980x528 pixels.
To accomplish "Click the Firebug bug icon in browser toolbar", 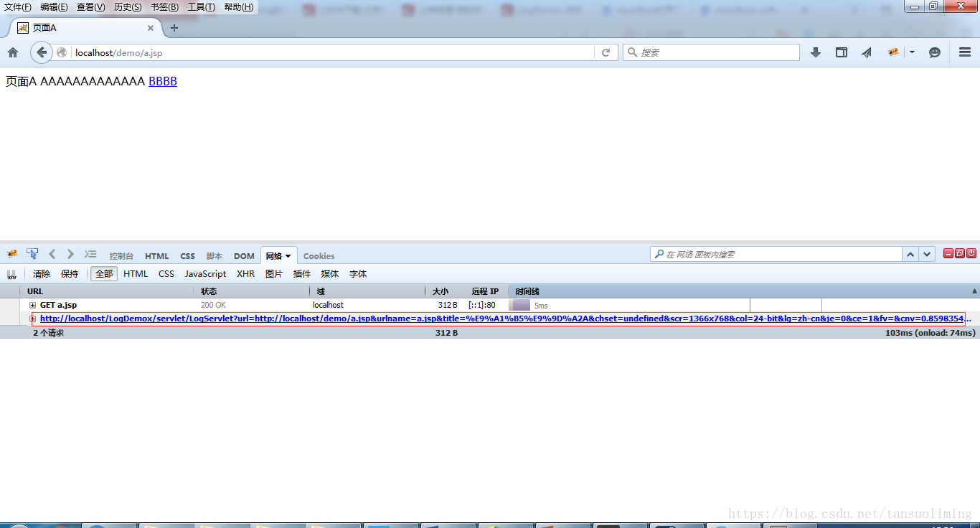I will 893,52.
